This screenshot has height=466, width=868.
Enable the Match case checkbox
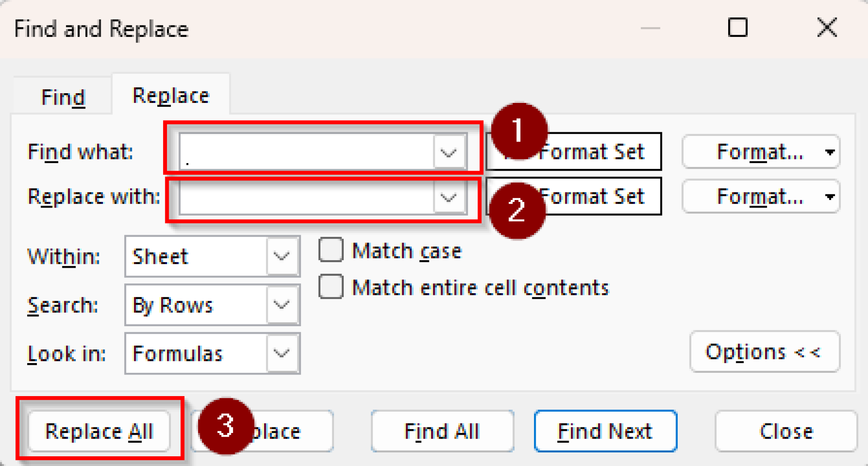[331, 250]
